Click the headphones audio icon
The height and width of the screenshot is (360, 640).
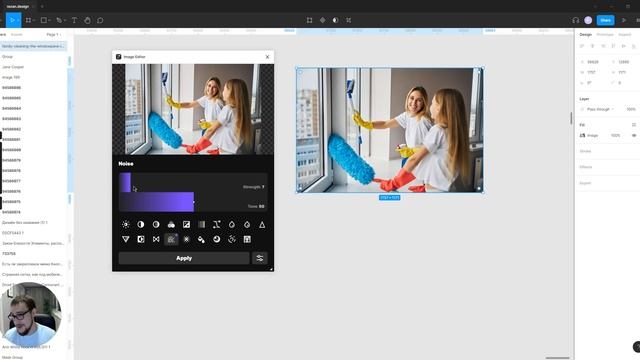point(576,20)
